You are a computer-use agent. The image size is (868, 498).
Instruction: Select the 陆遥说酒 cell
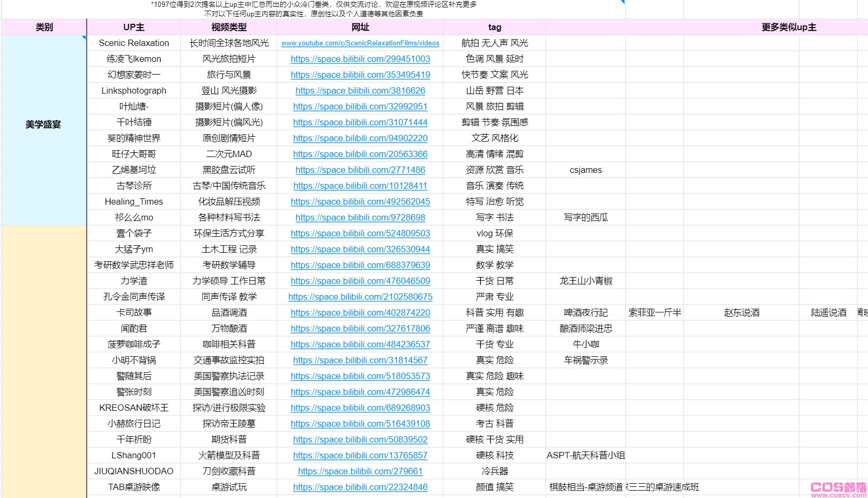[x=828, y=313]
